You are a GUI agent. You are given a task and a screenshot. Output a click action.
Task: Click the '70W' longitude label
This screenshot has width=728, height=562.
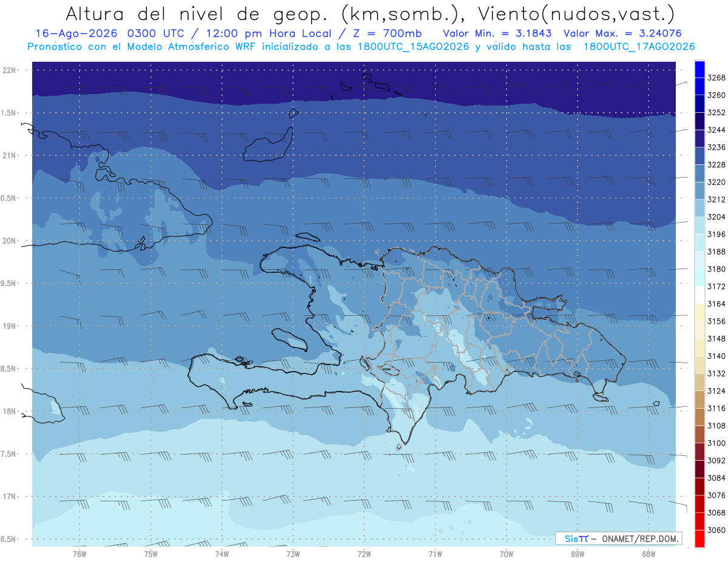pos(507,554)
